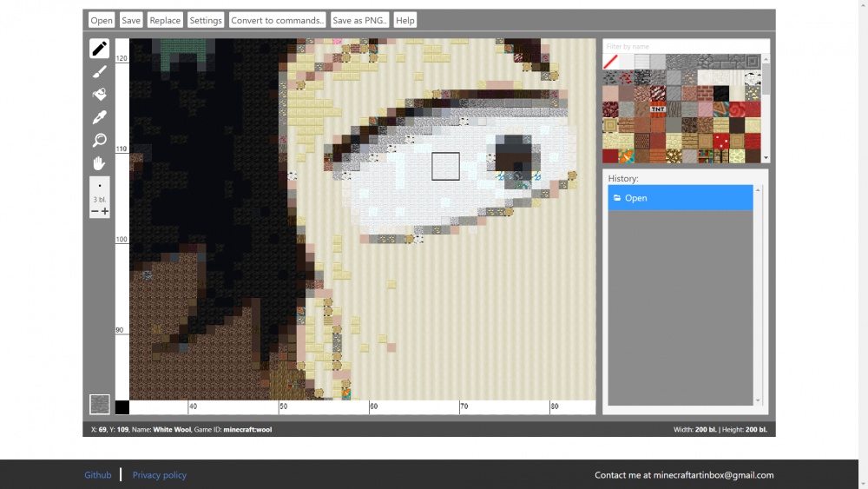Select the Hand pan tool
This screenshot has height=489, width=868.
click(x=100, y=162)
